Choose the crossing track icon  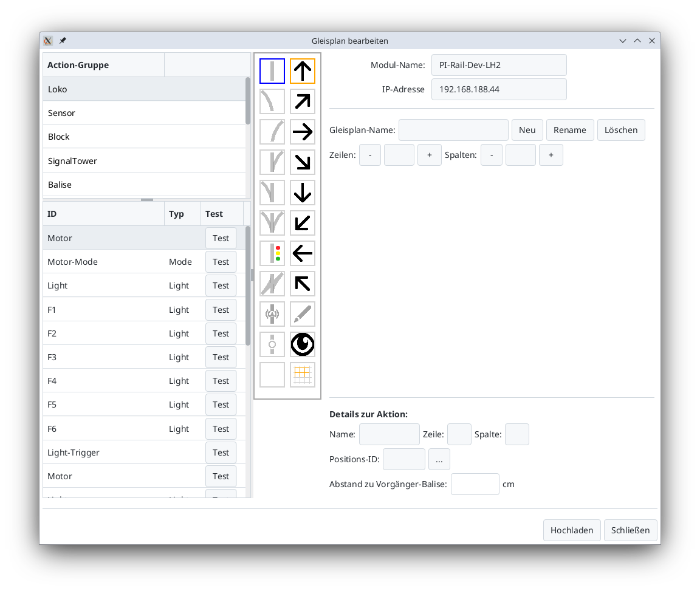(272, 284)
